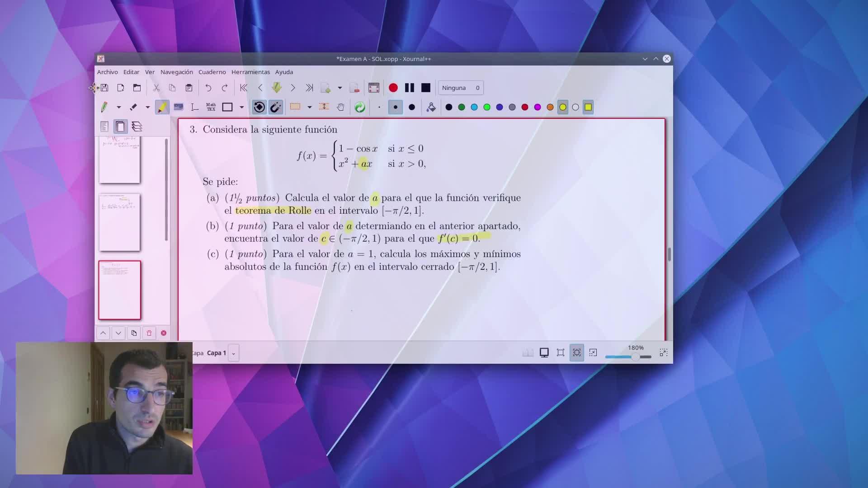The width and height of the screenshot is (868, 488).
Task: Start audio recording with red button
Action: (393, 88)
